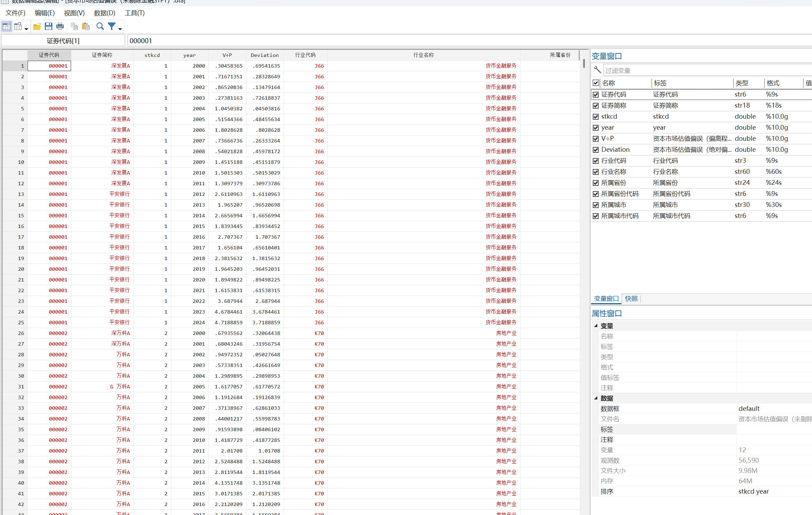Click the print icon
Screen dimensions: 812x515
pyautogui.click(x=60, y=27)
